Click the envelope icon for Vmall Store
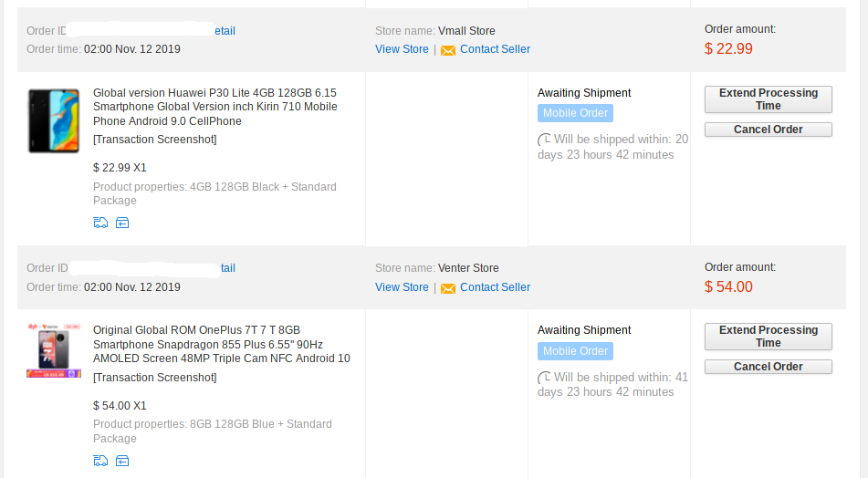The width and height of the screenshot is (868, 478). pos(448,50)
